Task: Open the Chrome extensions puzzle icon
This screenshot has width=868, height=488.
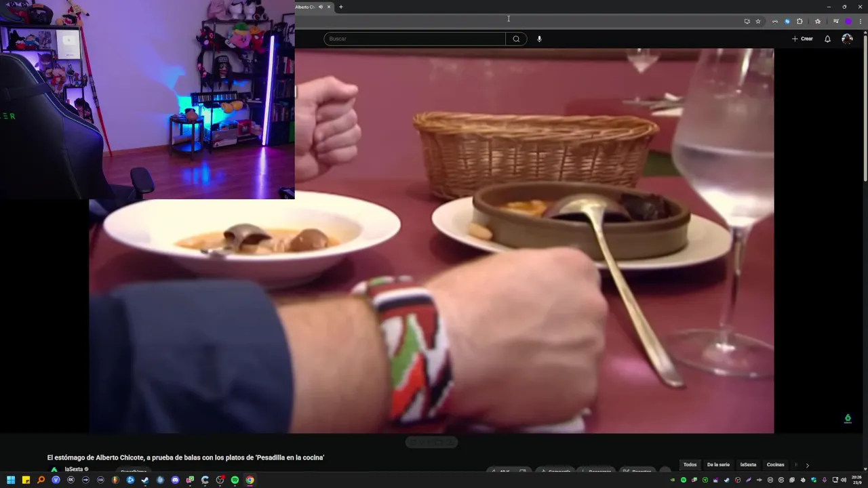Action: (x=800, y=21)
